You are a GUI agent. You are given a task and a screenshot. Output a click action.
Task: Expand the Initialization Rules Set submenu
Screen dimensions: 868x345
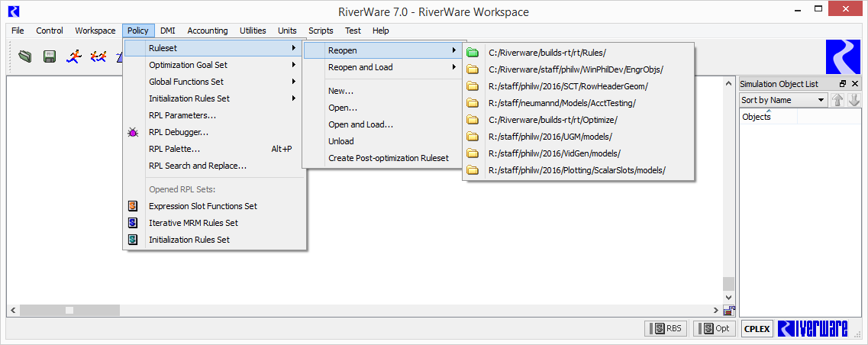[x=215, y=98]
